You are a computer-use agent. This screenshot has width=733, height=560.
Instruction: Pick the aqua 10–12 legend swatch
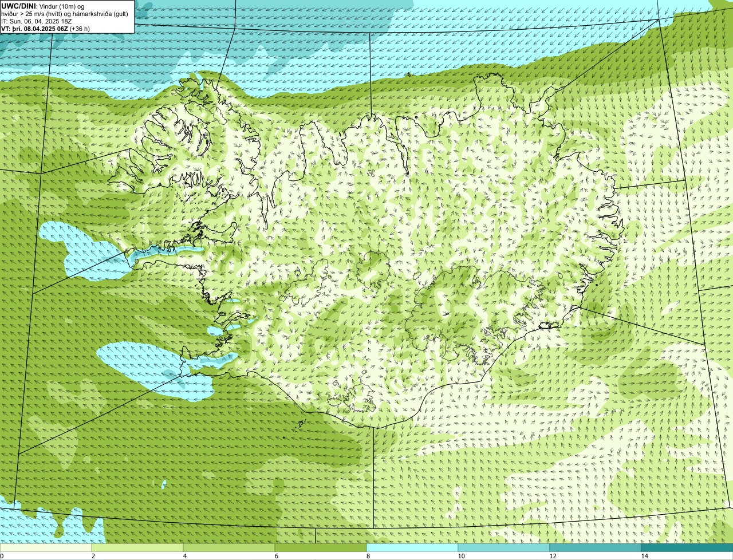[504, 547]
